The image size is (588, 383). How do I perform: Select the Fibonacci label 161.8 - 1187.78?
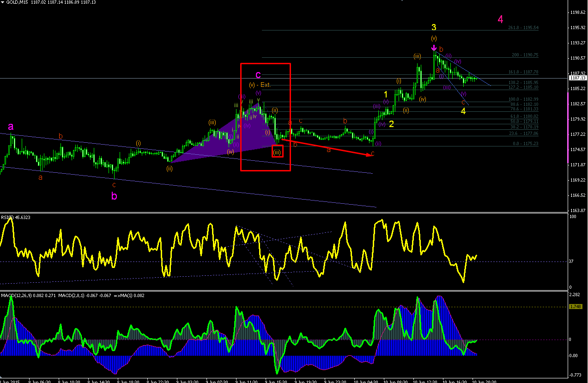pos(523,72)
